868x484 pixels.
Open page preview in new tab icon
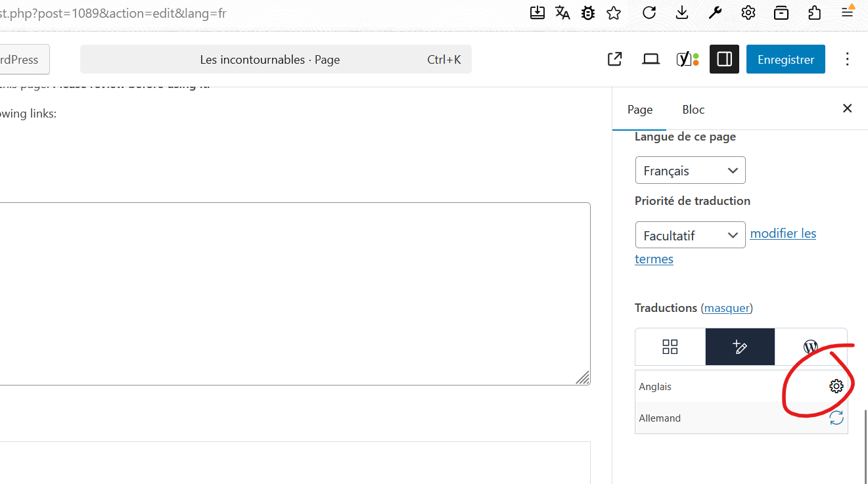[x=614, y=60]
